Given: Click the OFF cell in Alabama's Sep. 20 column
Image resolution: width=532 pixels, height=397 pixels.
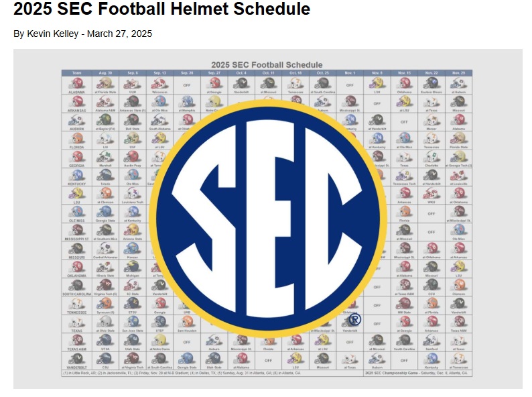Looking at the screenshot, I should (x=187, y=85).
